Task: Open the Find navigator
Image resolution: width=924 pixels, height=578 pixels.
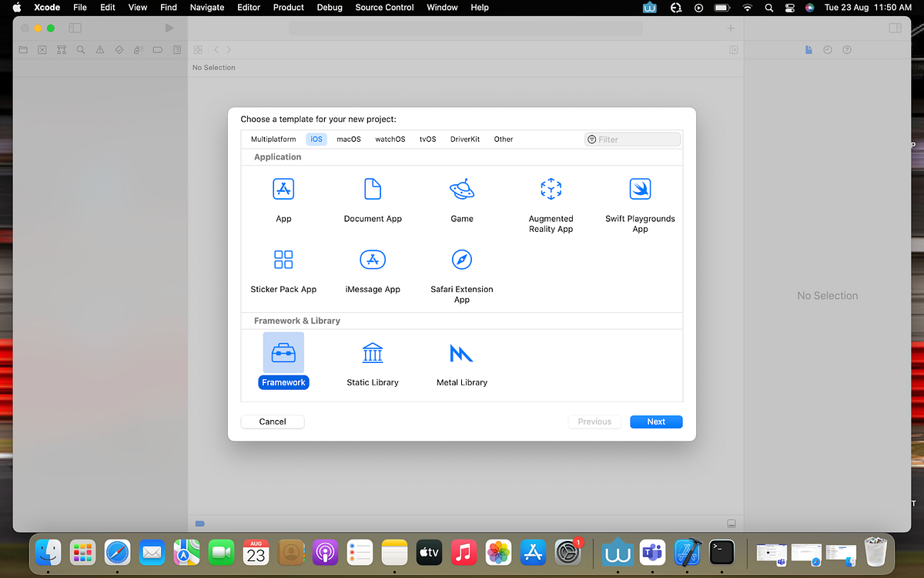Action: (x=80, y=49)
